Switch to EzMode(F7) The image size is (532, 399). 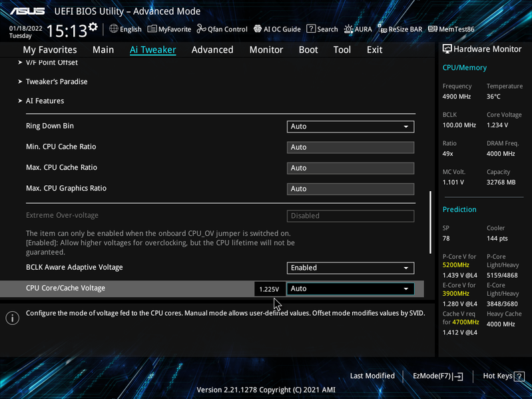click(437, 376)
